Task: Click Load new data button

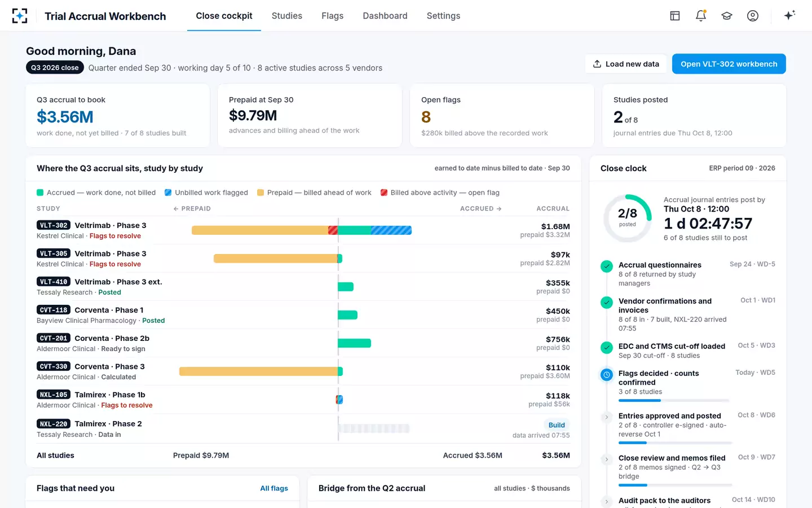Action: pos(626,64)
